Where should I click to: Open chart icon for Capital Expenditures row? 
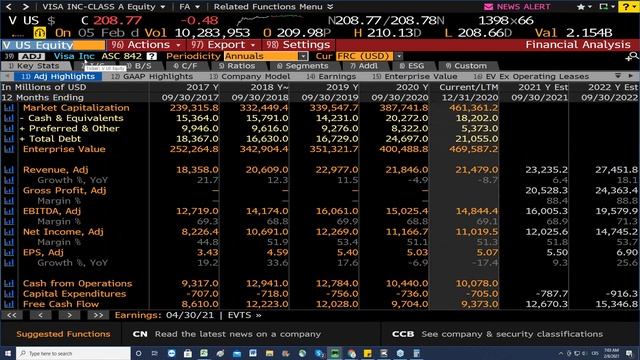(x=9, y=294)
